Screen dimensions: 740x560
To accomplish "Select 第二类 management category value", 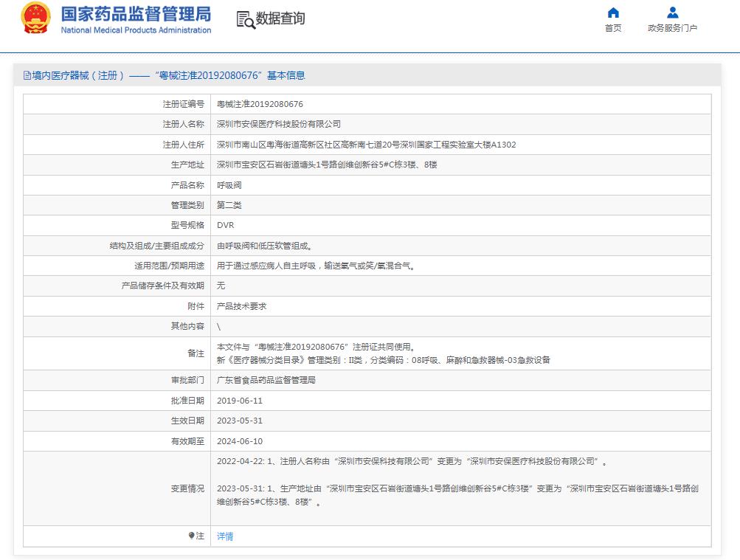I will pyautogui.click(x=229, y=205).
